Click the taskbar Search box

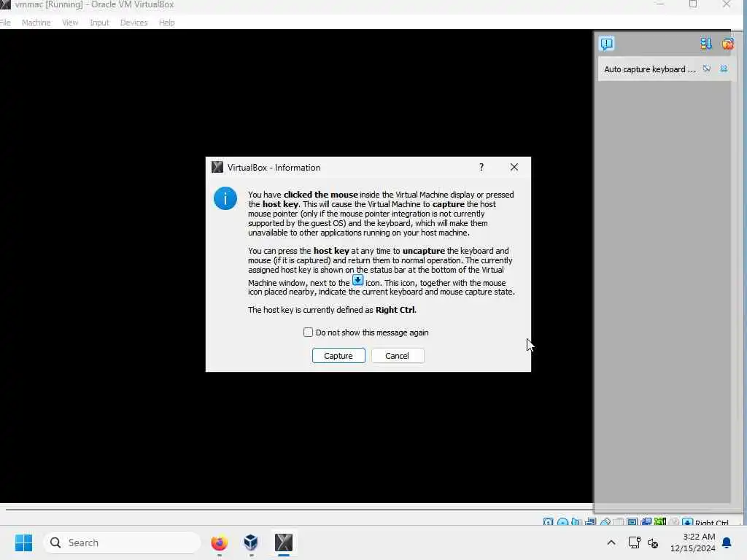pos(123,542)
